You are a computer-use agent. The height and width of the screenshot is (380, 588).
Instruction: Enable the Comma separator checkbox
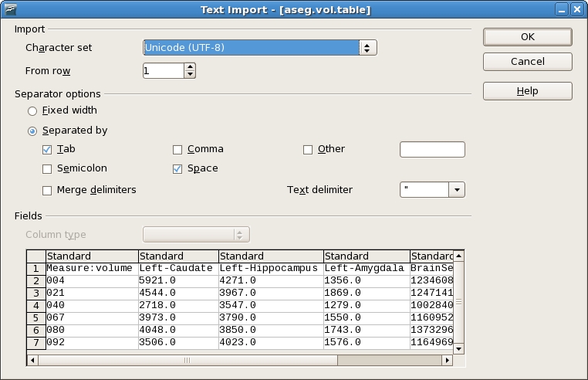[x=178, y=150]
